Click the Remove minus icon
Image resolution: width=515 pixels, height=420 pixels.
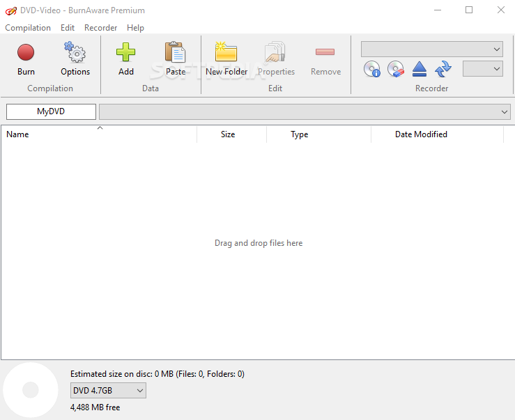pyautogui.click(x=325, y=52)
